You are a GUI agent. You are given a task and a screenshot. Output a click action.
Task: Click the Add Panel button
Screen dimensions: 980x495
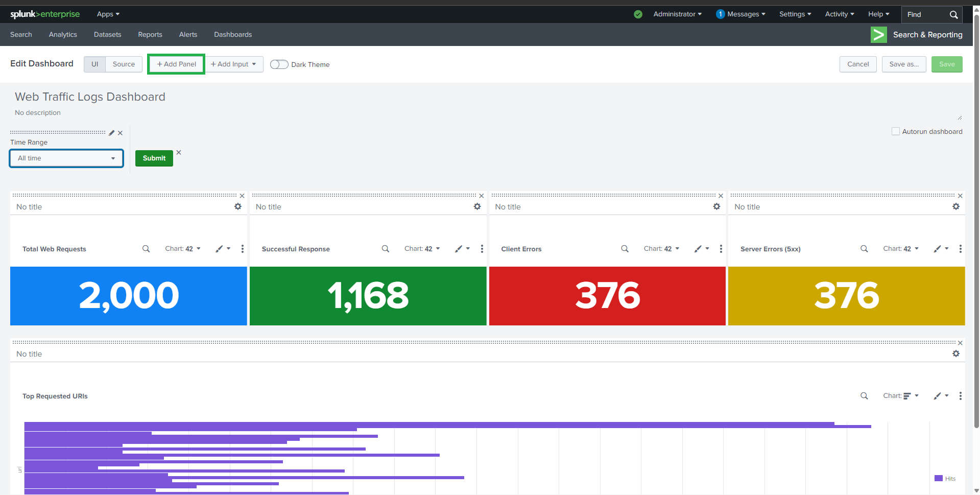176,64
